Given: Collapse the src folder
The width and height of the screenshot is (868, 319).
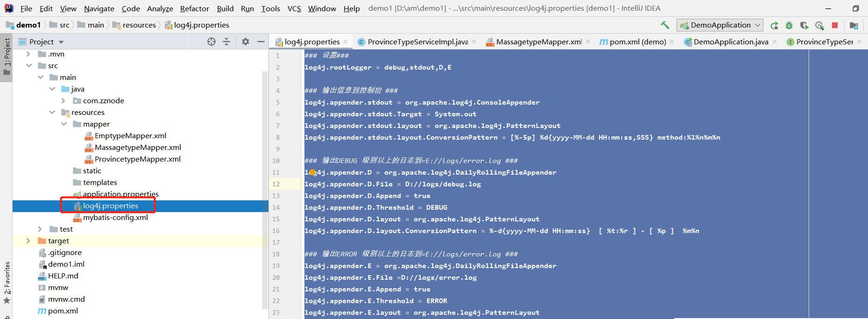Looking at the screenshot, I should tap(28, 65).
